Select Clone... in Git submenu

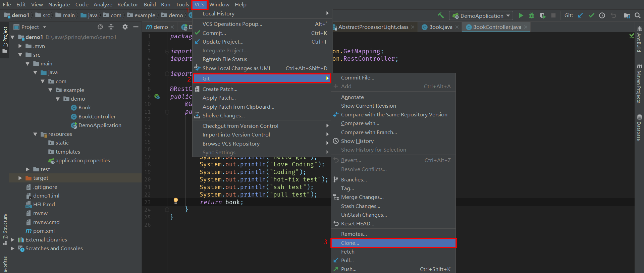click(393, 243)
